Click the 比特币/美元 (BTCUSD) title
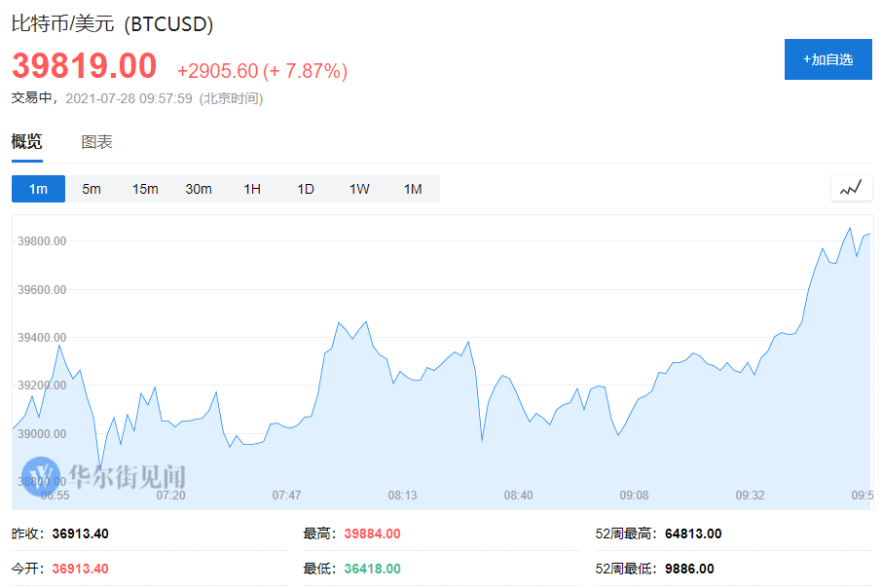The width and height of the screenshot is (882, 588). pos(113,23)
